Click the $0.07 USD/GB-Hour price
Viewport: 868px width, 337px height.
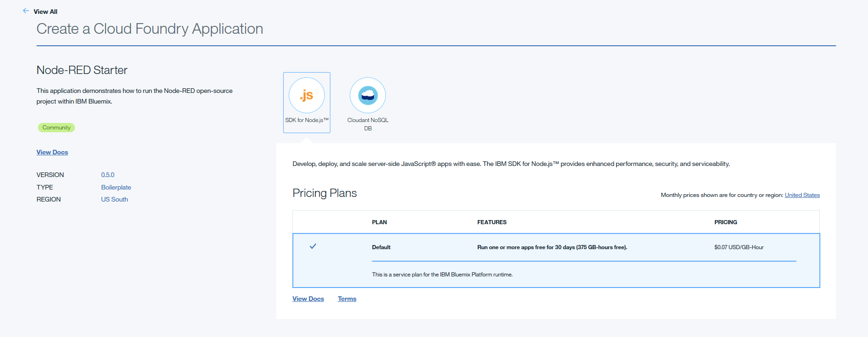[x=739, y=247]
